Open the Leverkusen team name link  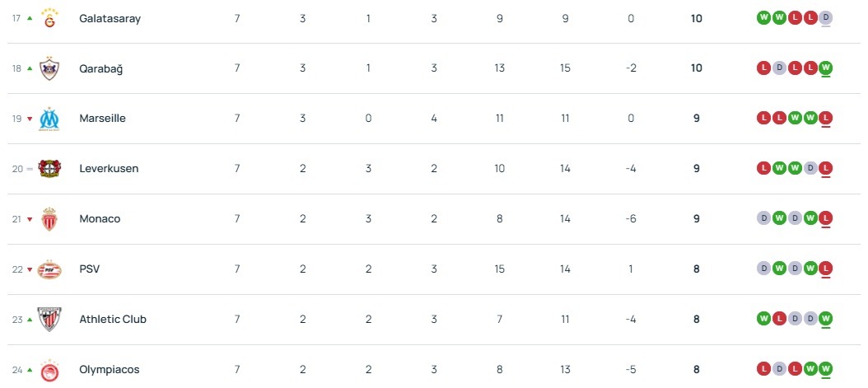(x=109, y=169)
